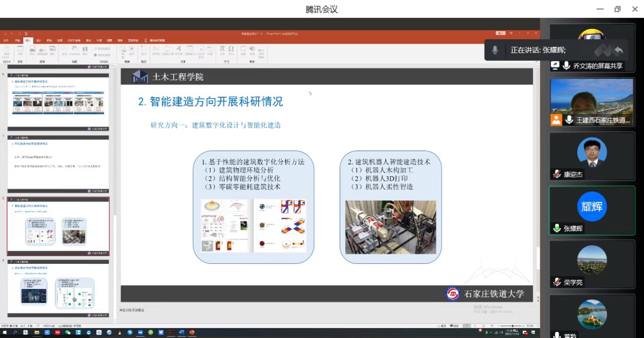Click the microphone icon in speaking banner

tap(495, 50)
